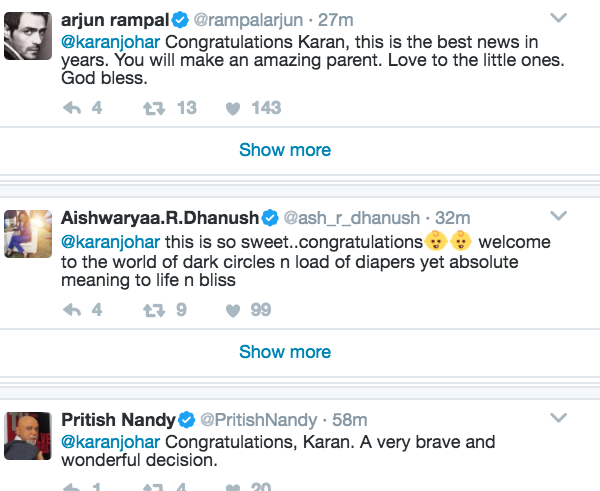
Task: Open options chevron on Aishwaryaa.R.Dhanush's tweet
Action: (x=559, y=217)
